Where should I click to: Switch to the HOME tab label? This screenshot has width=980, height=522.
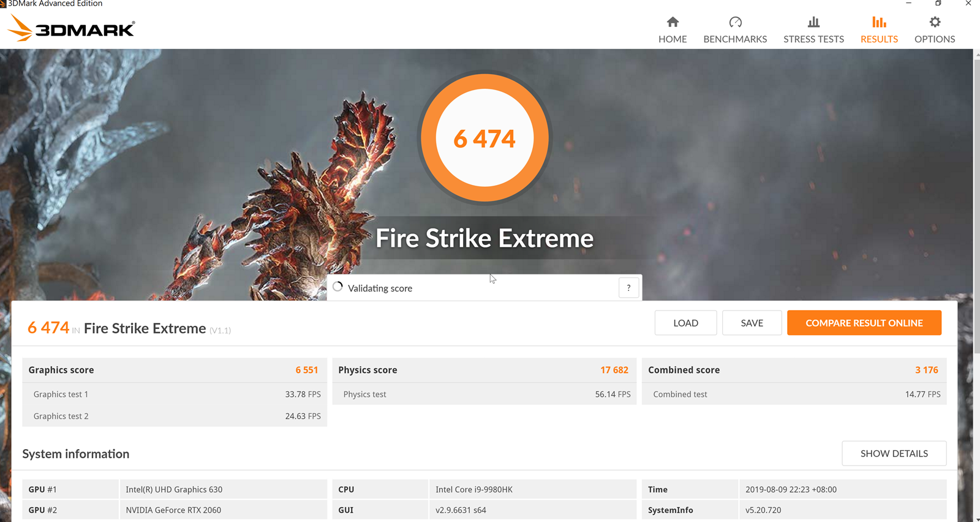673,39
